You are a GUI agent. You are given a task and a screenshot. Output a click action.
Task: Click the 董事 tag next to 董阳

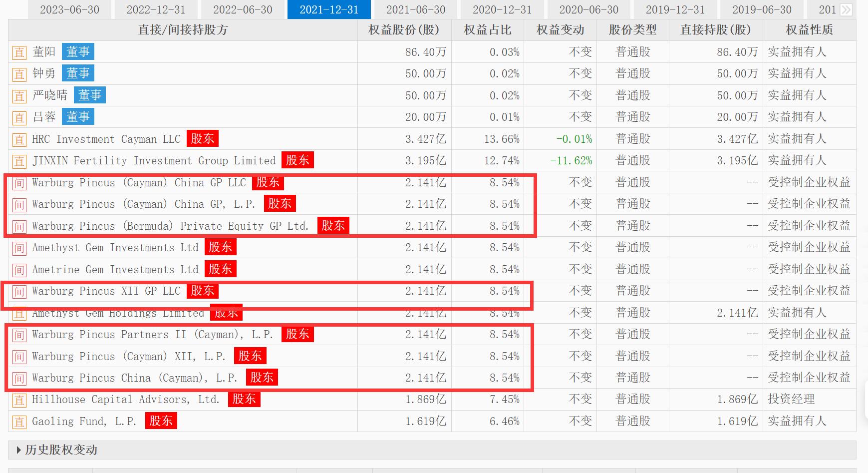pyautogui.click(x=78, y=52)
